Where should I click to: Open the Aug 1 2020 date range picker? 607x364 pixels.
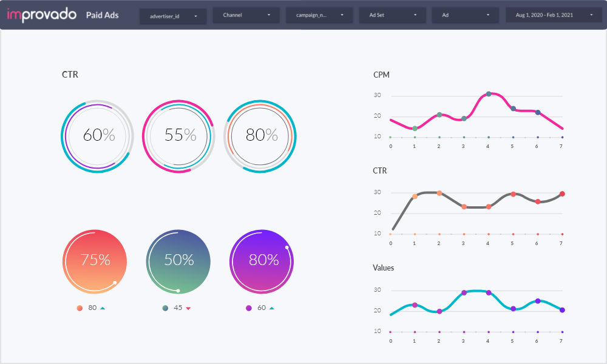[x=553, y=15]
